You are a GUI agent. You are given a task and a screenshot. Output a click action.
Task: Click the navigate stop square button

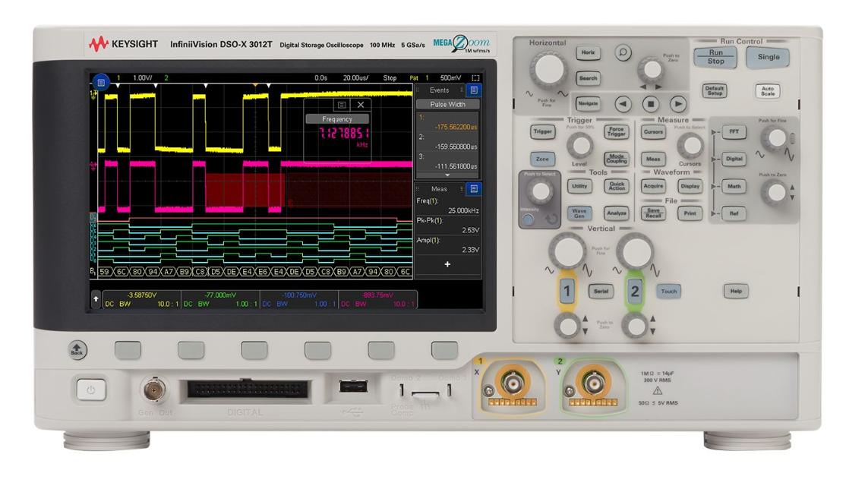651,103
